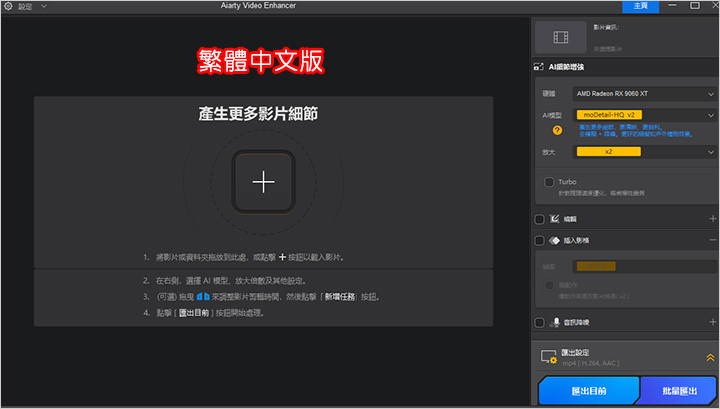The height and width of the screenshot is (409, 720).
Task: Open the AI model dropdown moDetail-HQ v2
Action: tap(644, 115)
